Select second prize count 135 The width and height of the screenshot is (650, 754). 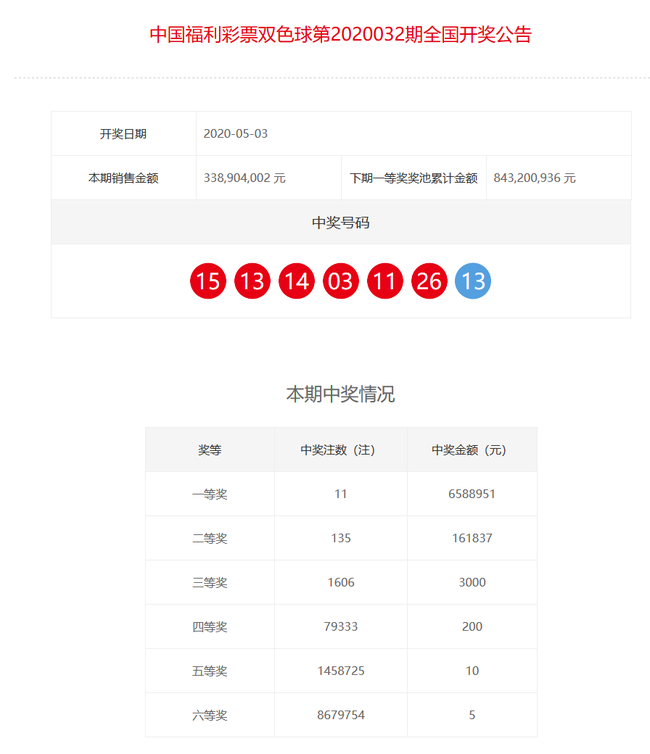[341, 538]
